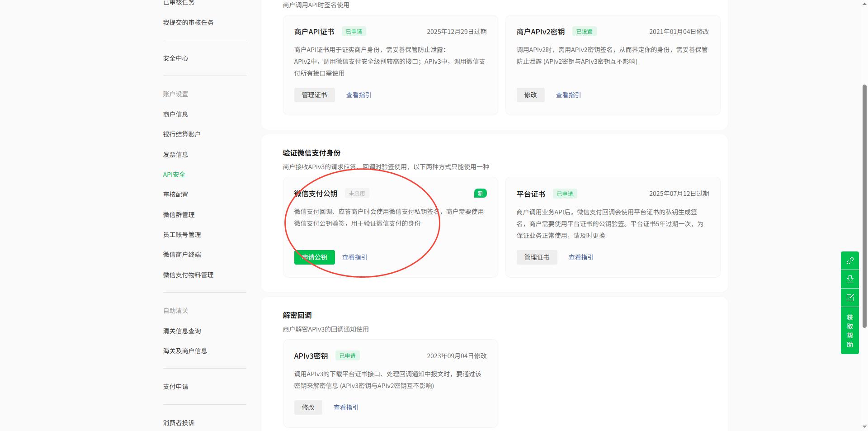Click the 未启用 tag next to 微信支付公钥
This screenshot has height=431, width=868.
click(x=357, y=194)
